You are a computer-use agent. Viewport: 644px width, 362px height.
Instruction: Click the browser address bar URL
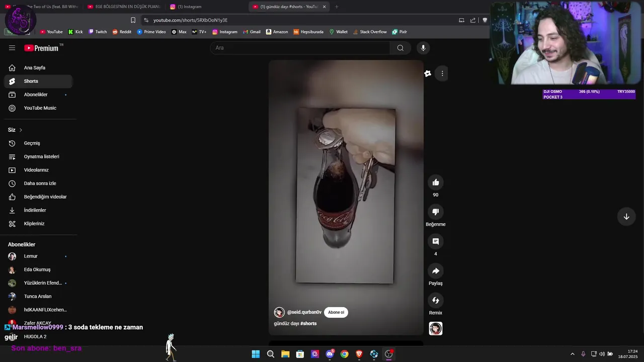pyautogui.click(x=190, y=20)
